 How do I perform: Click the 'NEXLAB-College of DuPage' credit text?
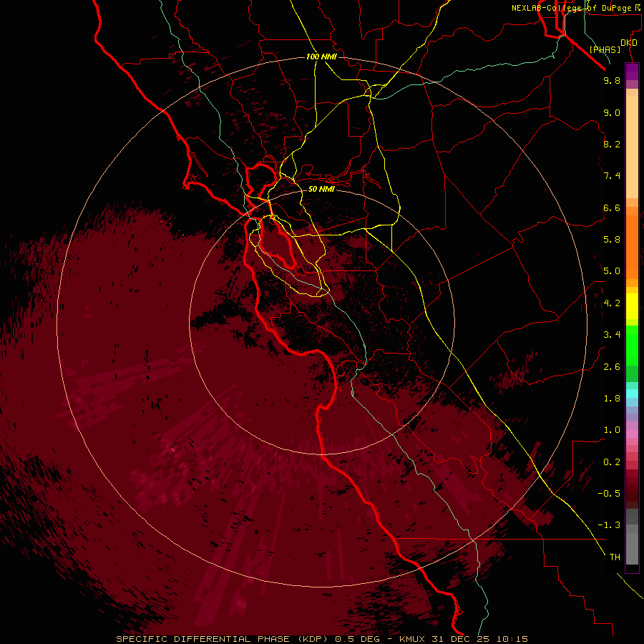click(571, 8)
